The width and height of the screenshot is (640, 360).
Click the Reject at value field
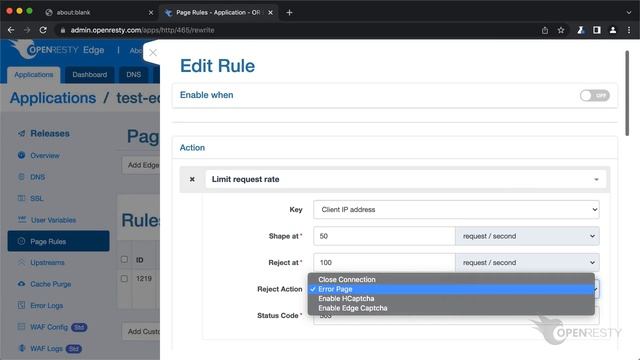[x=384, y=262]
